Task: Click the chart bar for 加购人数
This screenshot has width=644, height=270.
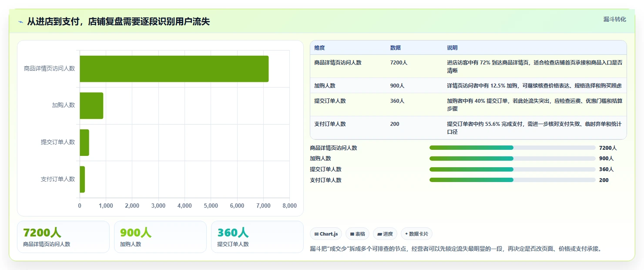Action: tap(91, 105)
